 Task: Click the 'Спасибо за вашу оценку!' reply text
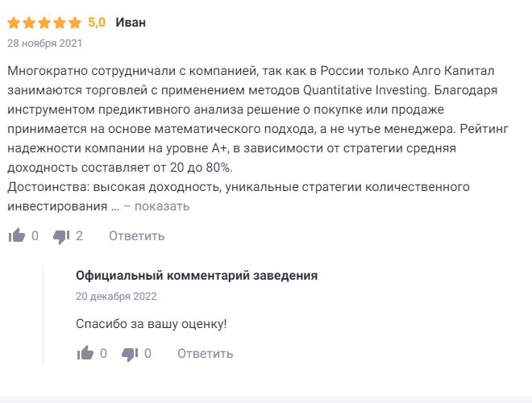coord(152,324)
